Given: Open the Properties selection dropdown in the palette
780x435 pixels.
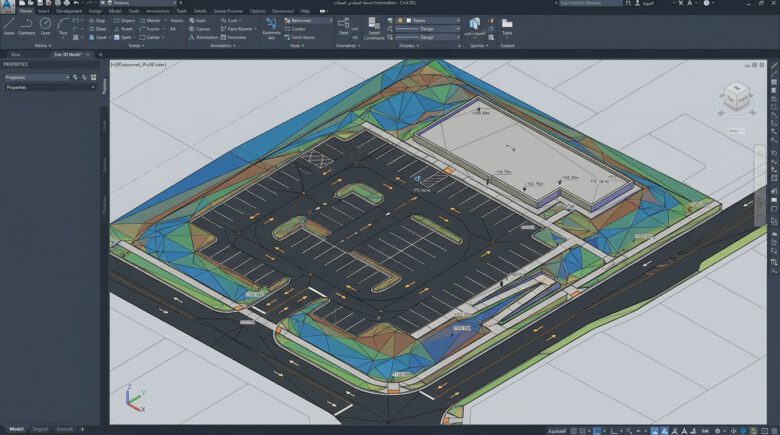Looking at the screenshot, I should (37, 77).
